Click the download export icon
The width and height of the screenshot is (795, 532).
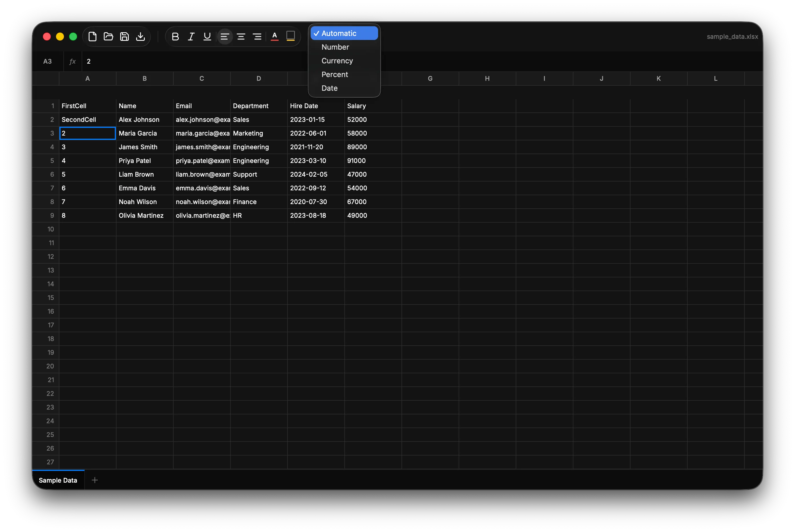[x=140, y=37]
